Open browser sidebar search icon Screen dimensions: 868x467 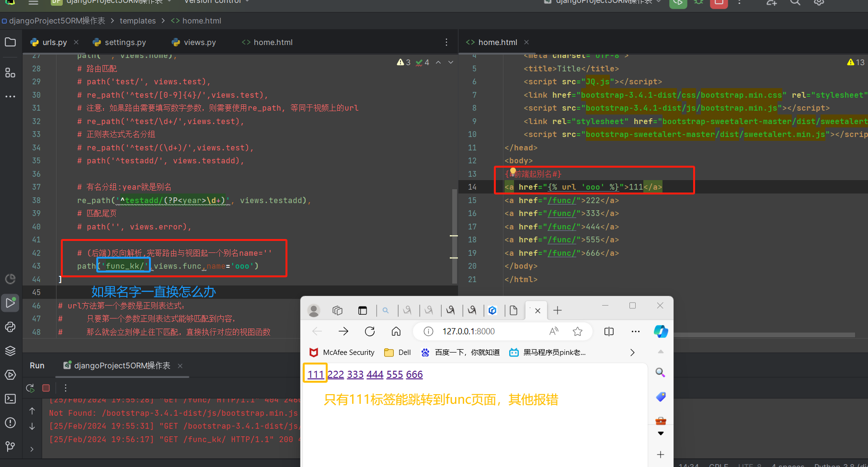pyautogui.click(x=661, y=372)
